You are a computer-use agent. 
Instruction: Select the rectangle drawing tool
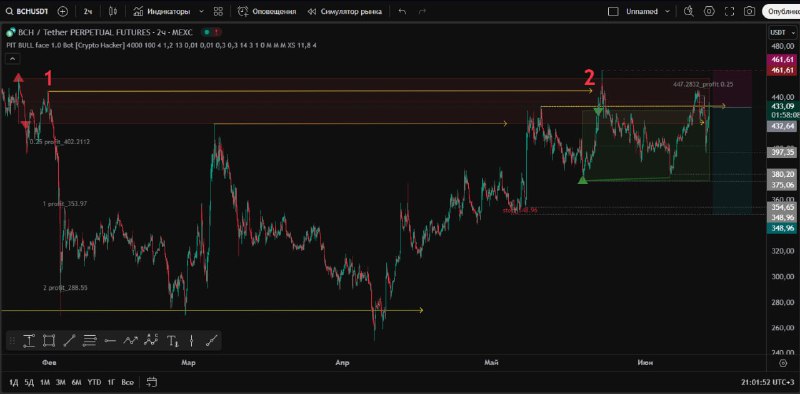49,340
